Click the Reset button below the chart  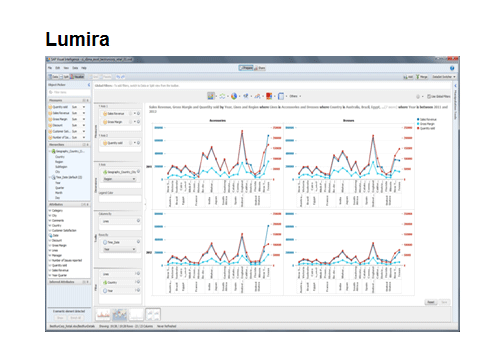click(431, 302)
